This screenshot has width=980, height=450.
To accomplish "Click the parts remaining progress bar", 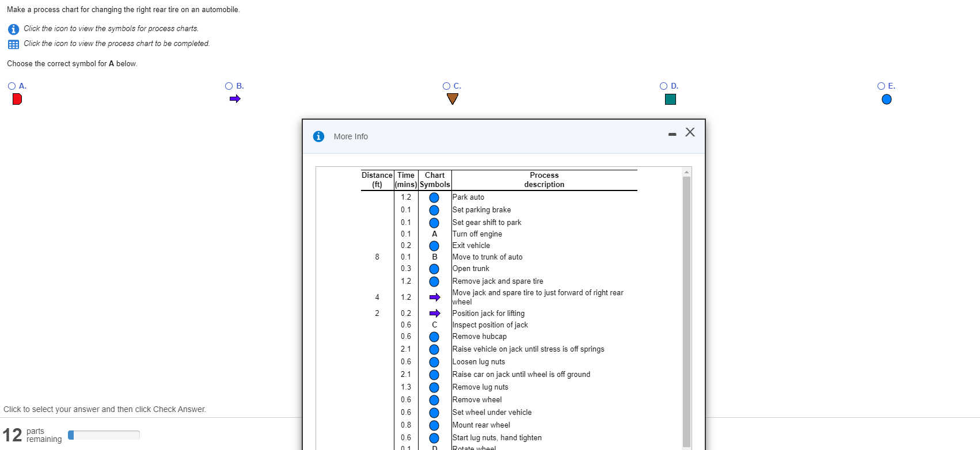I will pos(104,435).
